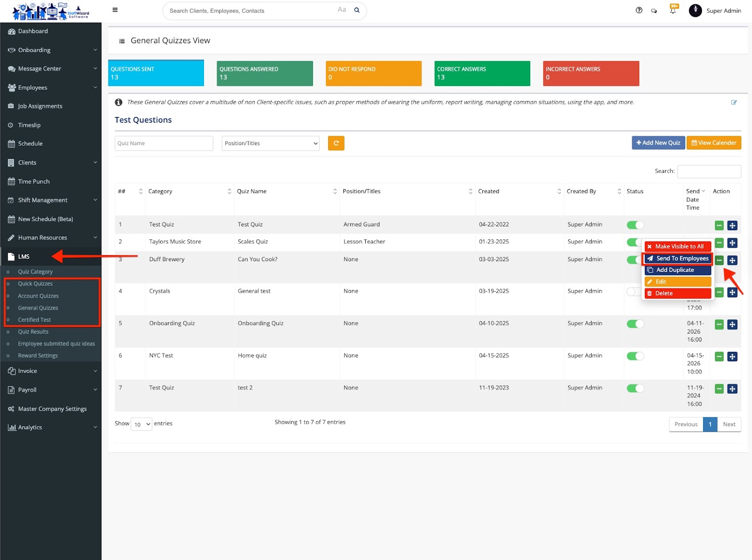
Task: Open the help question mark icon
Action: tap(639, 10)
